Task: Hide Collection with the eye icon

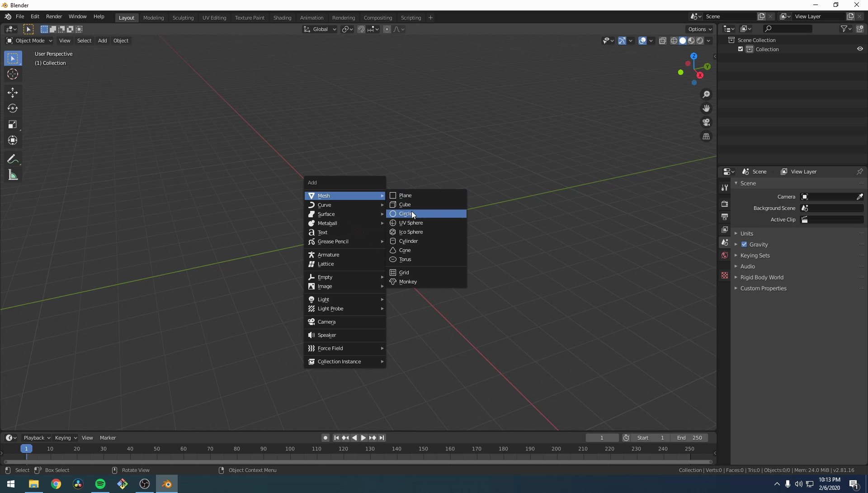Action: (x=859, y=49)
